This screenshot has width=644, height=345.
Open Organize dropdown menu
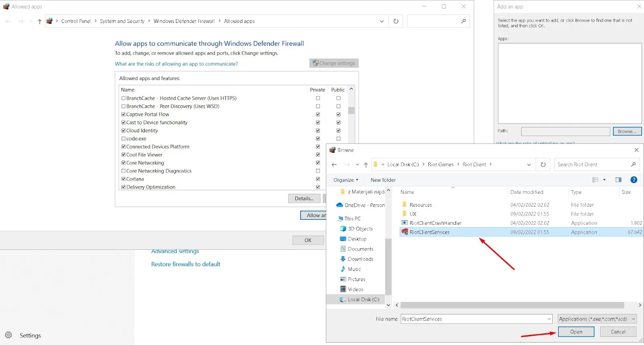[x=346, y=180]
